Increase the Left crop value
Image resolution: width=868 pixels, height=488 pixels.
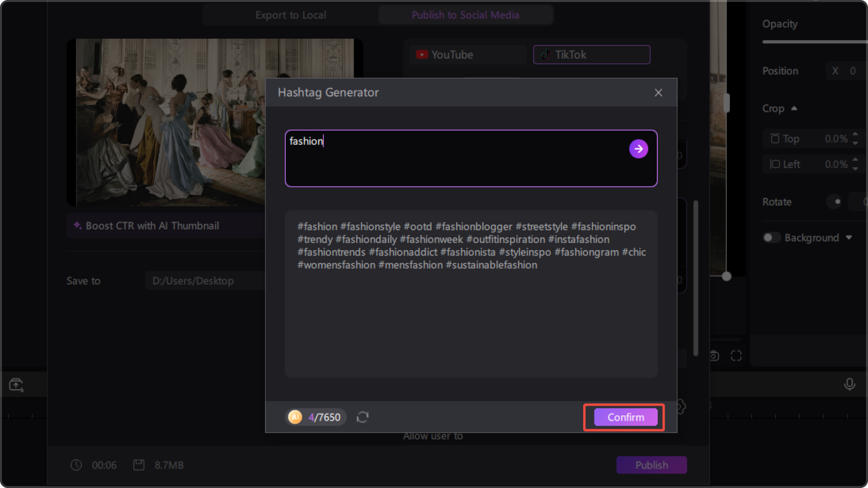pos(855,160)
